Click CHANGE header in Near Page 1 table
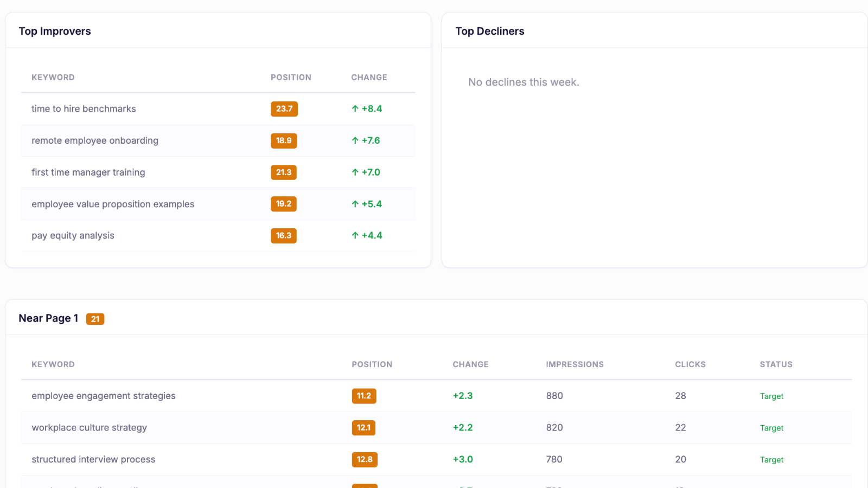Viewport: 868px width, 488px height. (x=471, y=364)
